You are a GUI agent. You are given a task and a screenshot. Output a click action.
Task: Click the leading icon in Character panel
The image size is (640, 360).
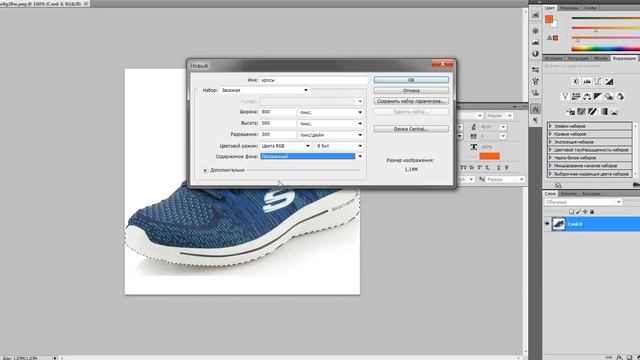click(473, 127)
